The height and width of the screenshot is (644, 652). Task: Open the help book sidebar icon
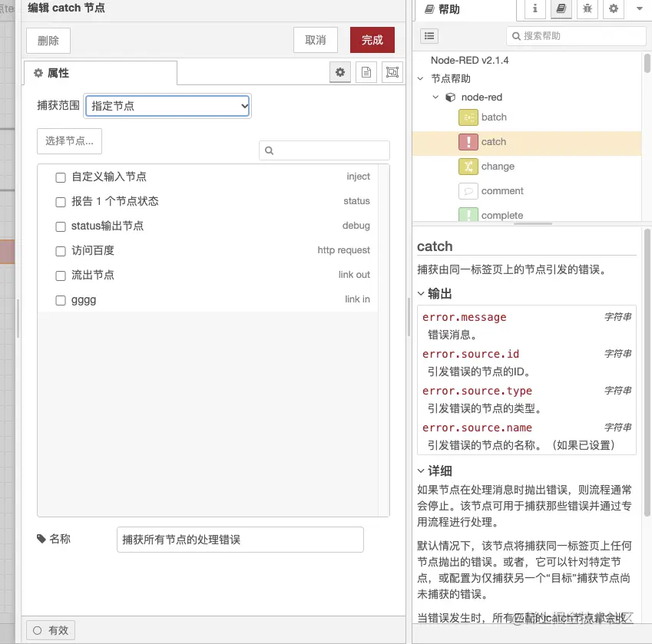pos(561,8)
